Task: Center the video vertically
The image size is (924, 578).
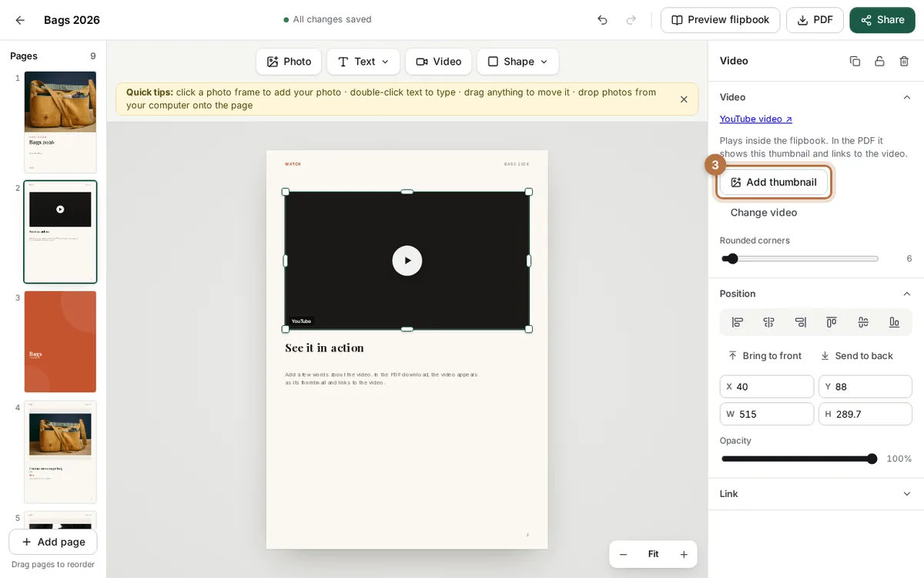Action: 863,322
